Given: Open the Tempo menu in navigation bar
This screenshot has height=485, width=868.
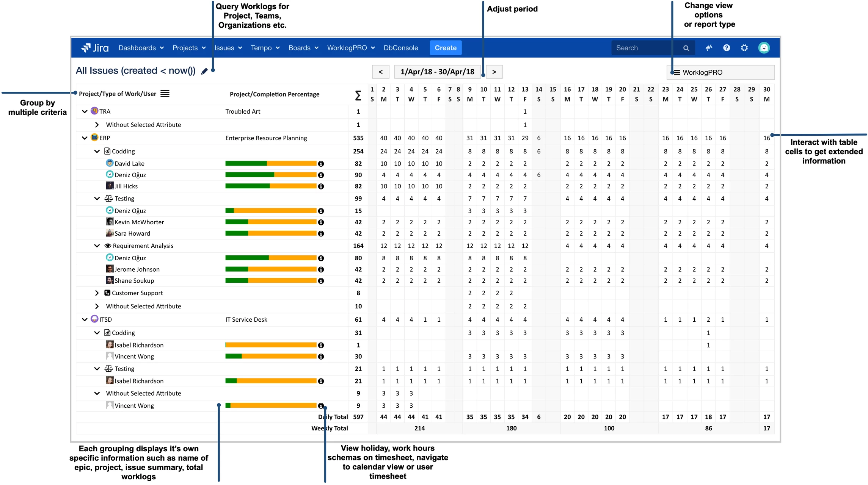Looking at the screenshot, I should [263, 48].
